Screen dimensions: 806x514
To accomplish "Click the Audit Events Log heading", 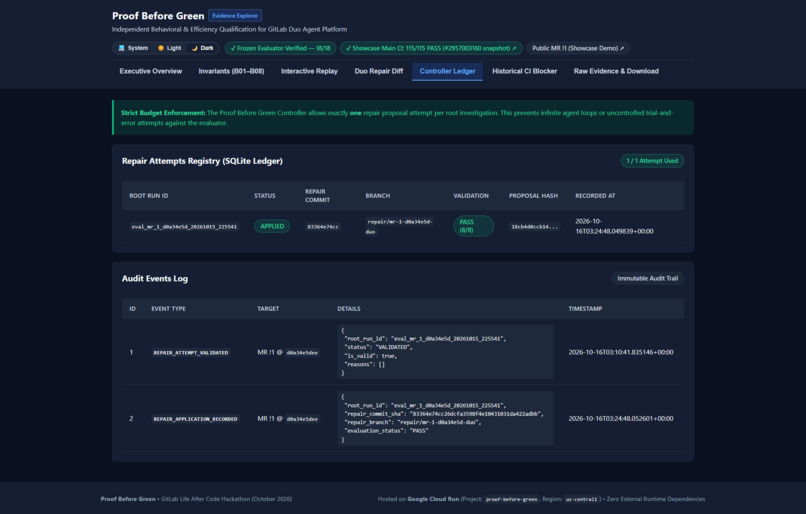I will (x=155, y=279).
